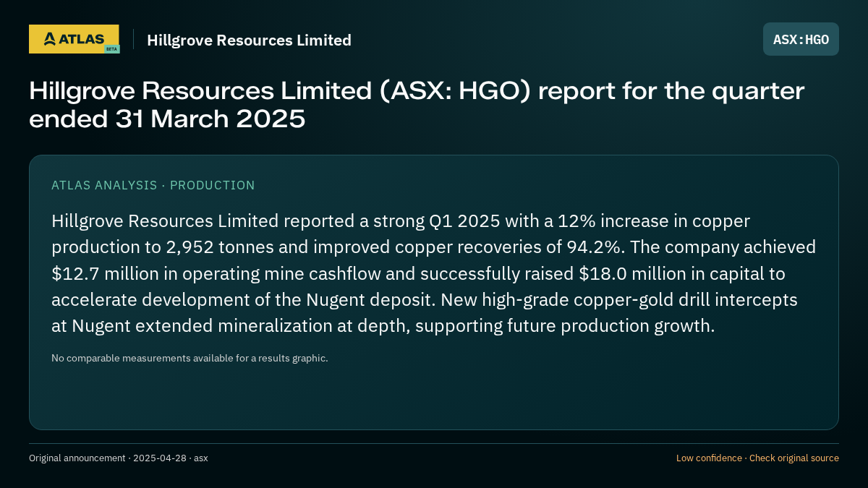Click the ATLAS logo badge

click(x=74, y=39)
